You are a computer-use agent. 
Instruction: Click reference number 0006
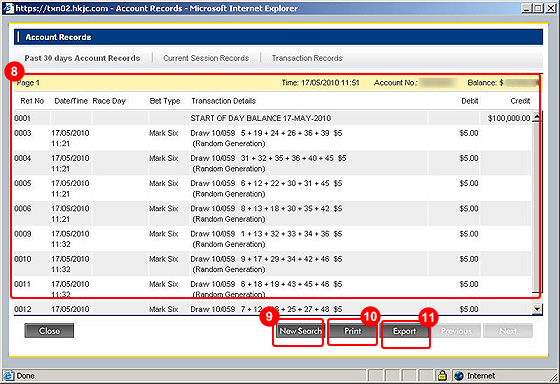pos(22,209)
